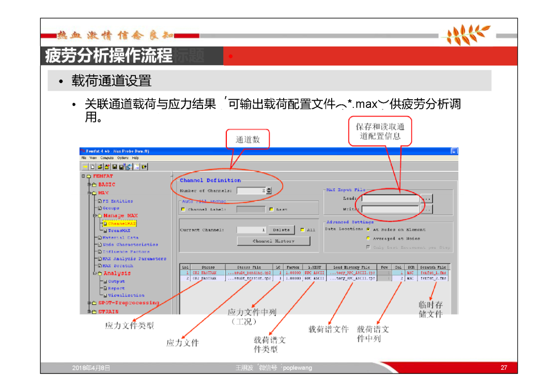558x392 pixels.
Task: Toggle the Channel Label checkbox
Action: pos(183,210)
